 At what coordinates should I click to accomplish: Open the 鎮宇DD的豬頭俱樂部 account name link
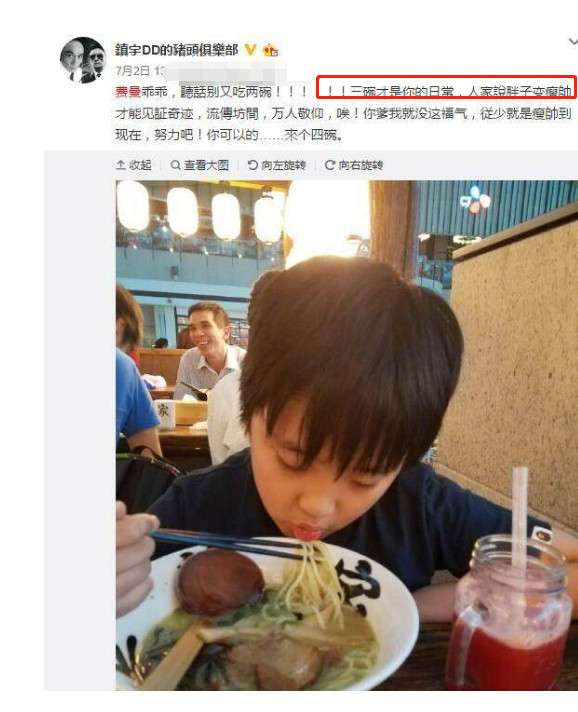[x=176, y=49]
